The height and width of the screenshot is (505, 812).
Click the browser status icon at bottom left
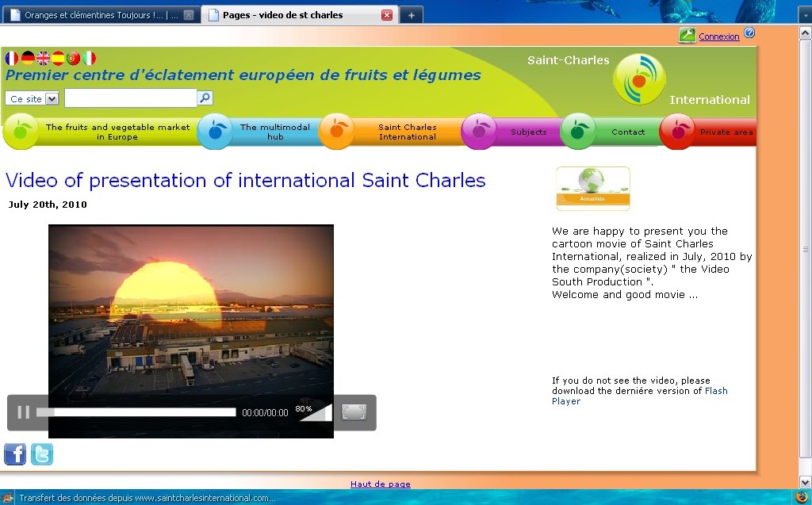[7, 499]
